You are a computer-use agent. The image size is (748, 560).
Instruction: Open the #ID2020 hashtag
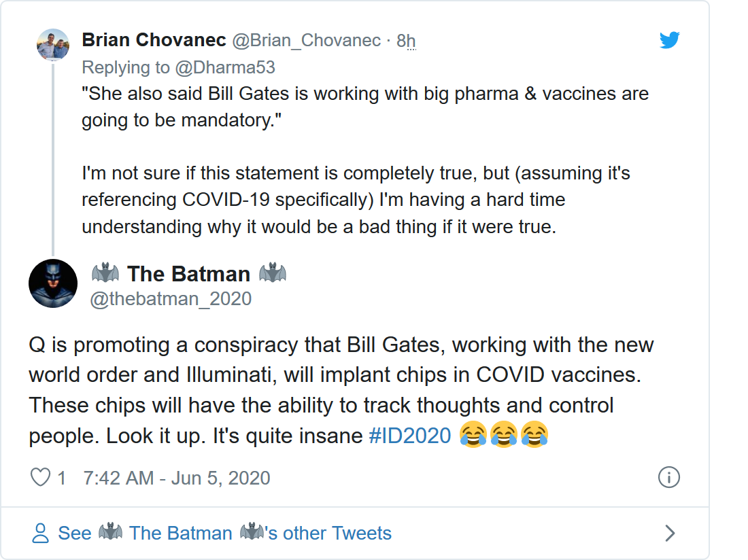pos(410,436)
